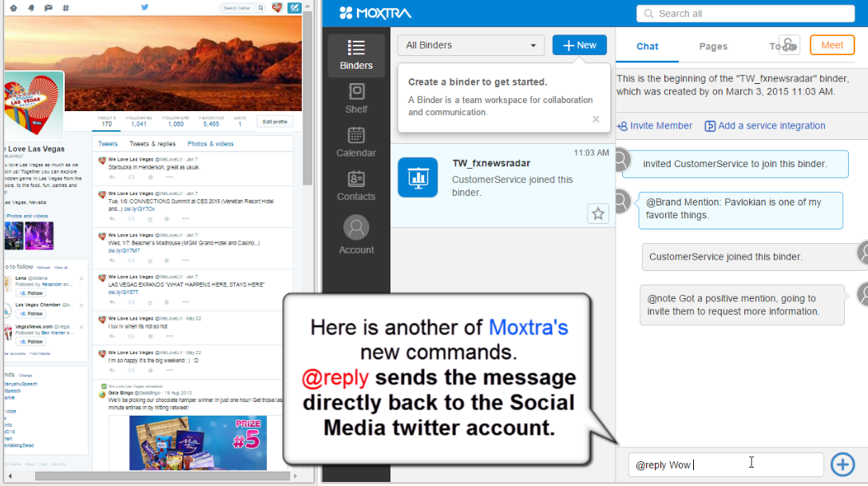Image resolution: width=868 pixels, height=486 pixels.
Task: Expand the All Binders dropdown
Action: point(470,45)
